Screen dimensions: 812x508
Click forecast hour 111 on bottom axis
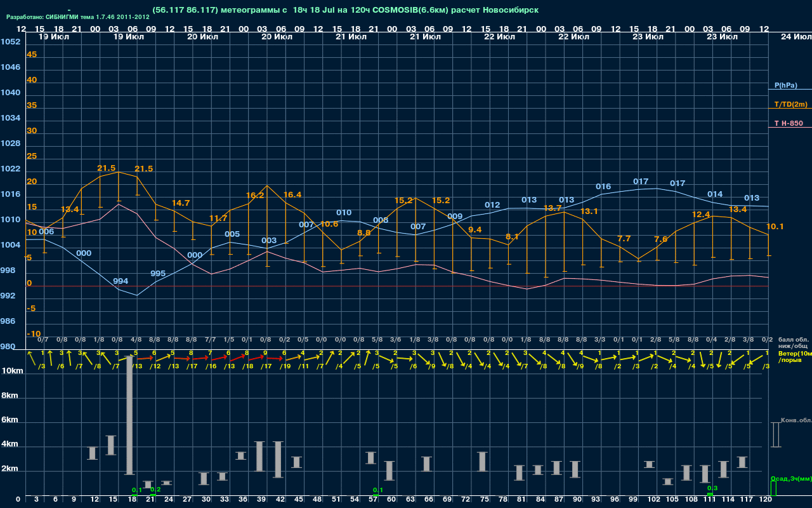tap(710, 500)
